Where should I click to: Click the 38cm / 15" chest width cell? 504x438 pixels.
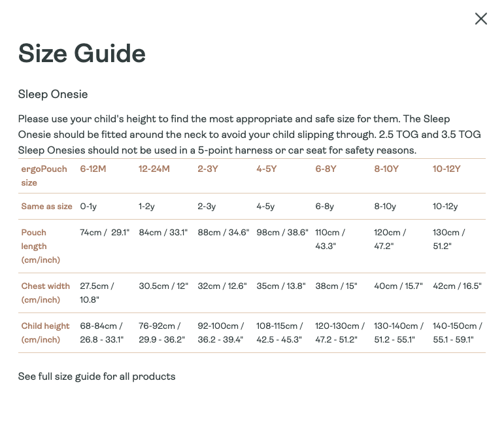336,286
